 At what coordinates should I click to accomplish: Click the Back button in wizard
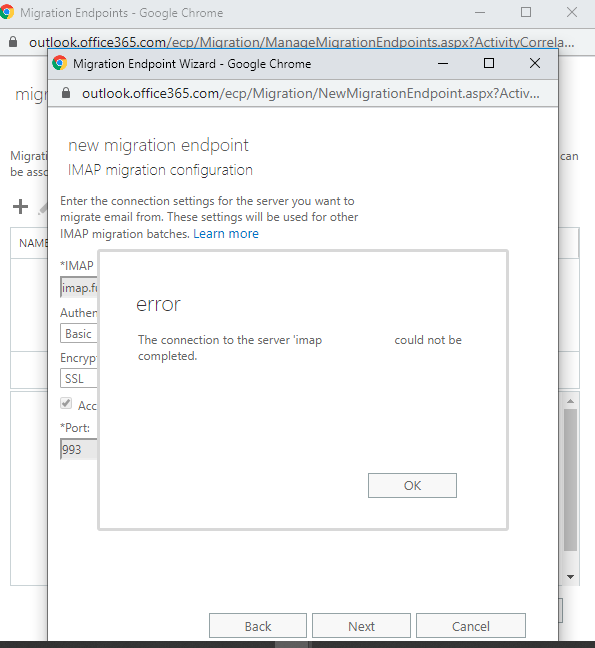[x=258, y=626]
